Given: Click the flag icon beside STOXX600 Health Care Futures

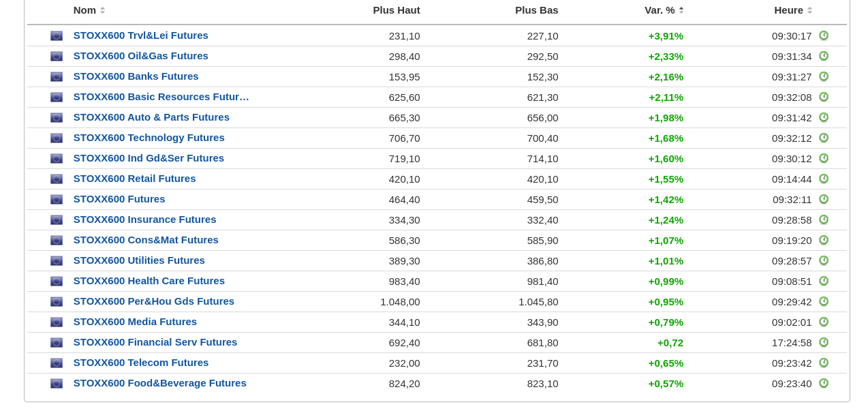Looking at the screenshot, I should tap(57, 282).
